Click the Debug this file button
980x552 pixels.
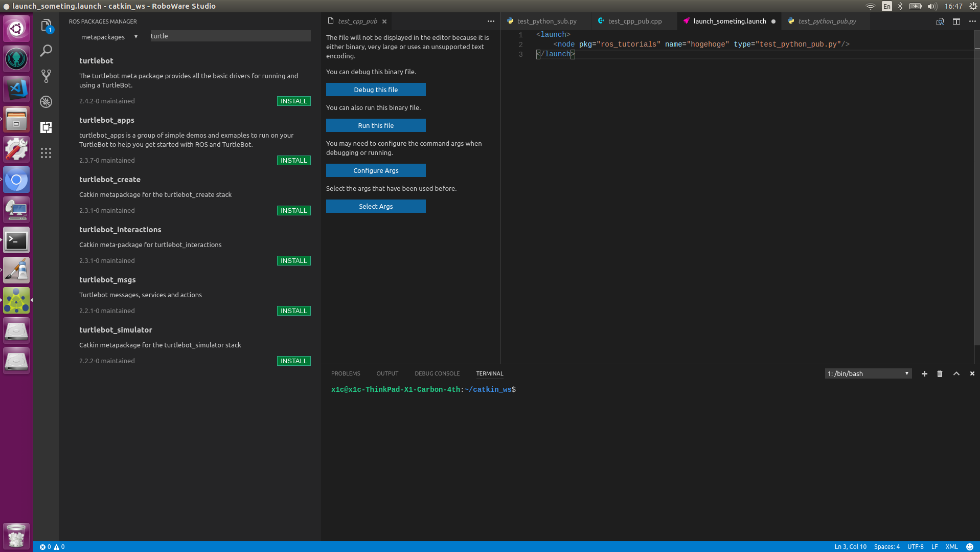point(376,90)
